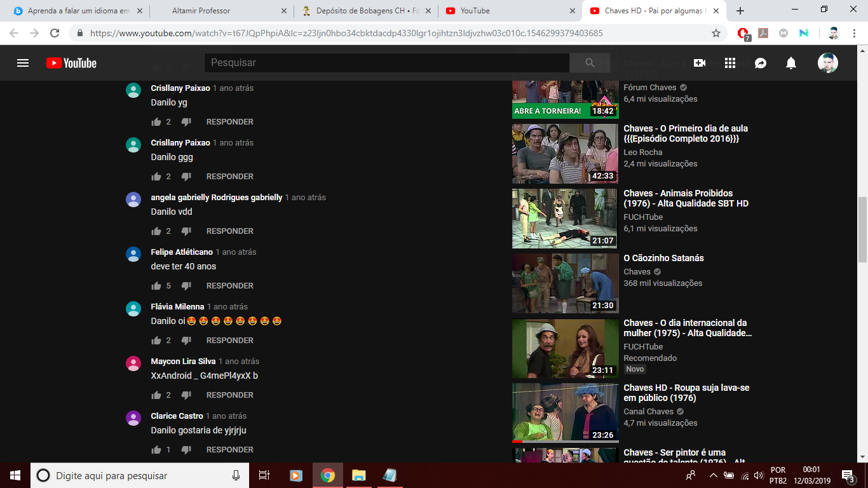Open the "Fórum Chaves" channel link
This screenshot has width=868, height=488.
pos(649,88)
